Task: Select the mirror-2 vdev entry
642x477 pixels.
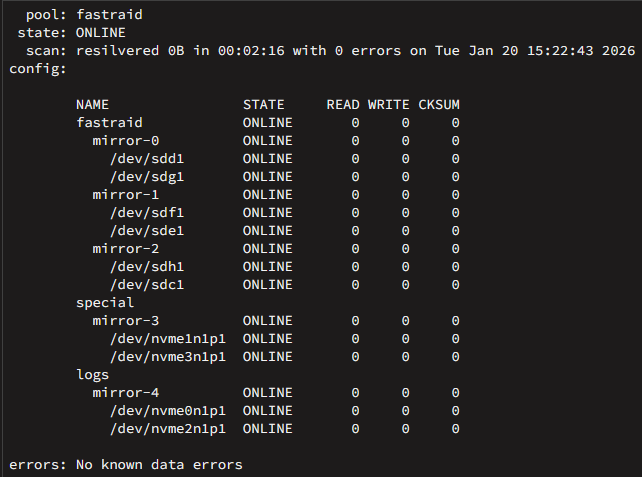Action: [x=126, y=249]
